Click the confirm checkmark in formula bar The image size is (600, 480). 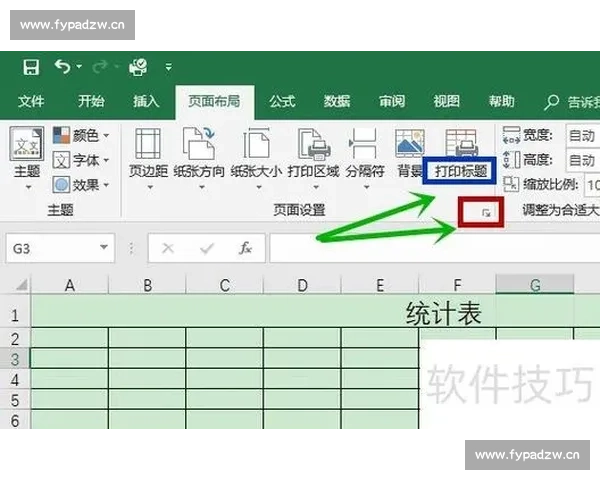tap(207, 249)
